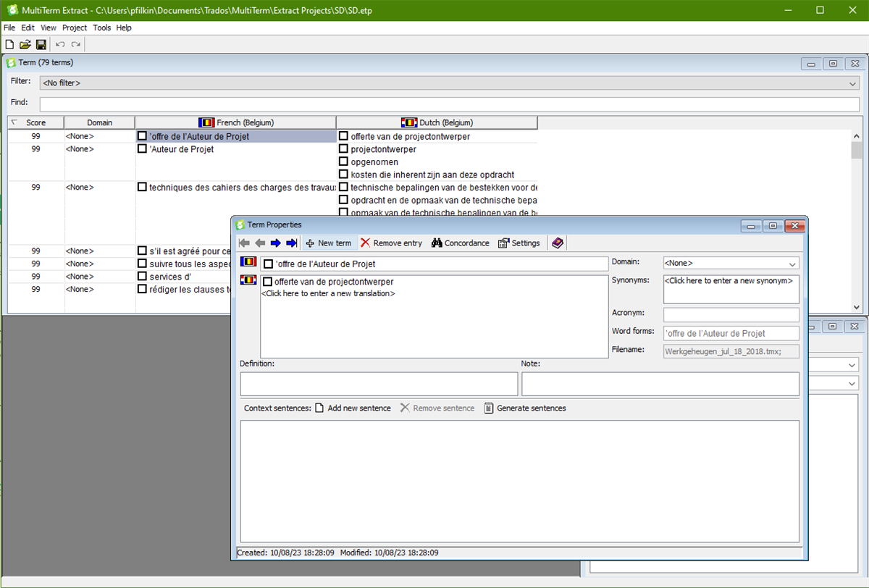This screenshot has width=869, height=588.
Task: Open the Help menu
Action: coord(124,28)
